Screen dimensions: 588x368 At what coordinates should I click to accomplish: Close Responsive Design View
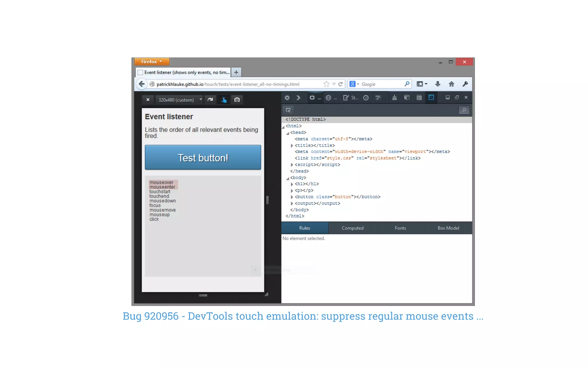click(x=148, y=100)
